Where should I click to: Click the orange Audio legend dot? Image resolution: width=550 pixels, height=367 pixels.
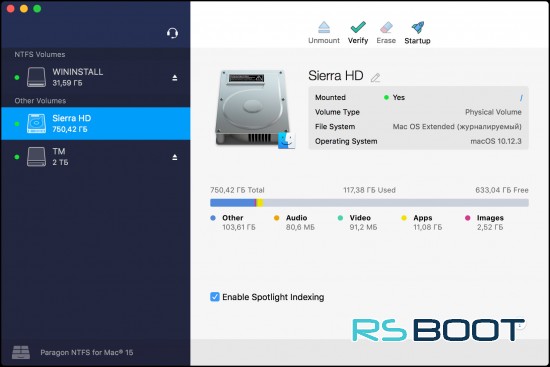click(x=276, y=218)
